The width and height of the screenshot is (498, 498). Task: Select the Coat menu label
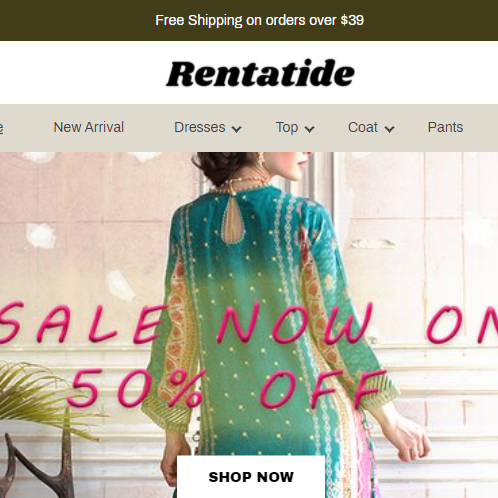click(x=363, y=127)
